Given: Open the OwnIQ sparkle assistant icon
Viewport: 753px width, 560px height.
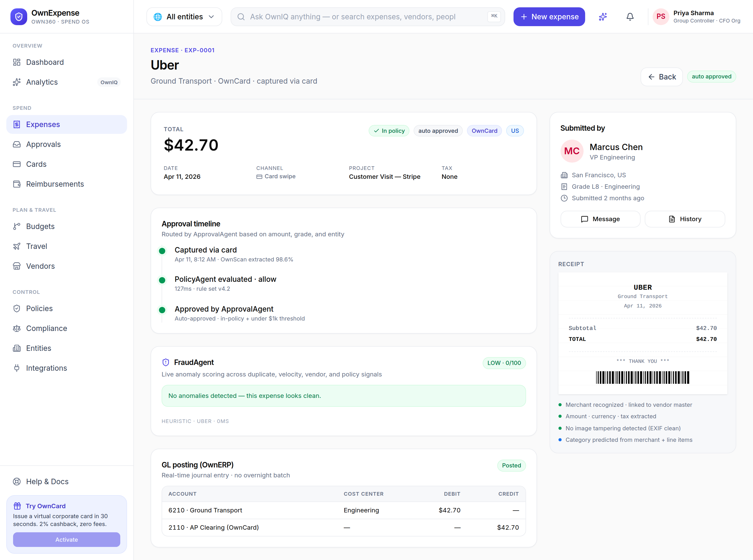Looking at the screenshot, I should 603,17.
